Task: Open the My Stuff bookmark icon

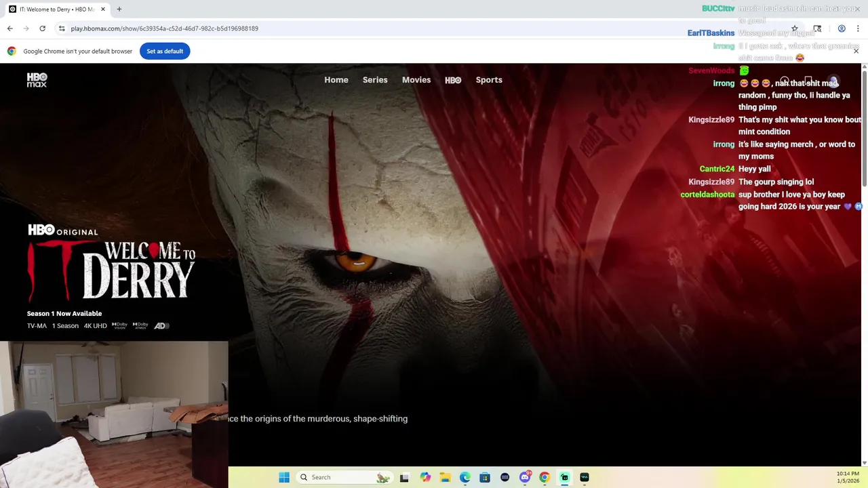Action: (x=808, y=81)
